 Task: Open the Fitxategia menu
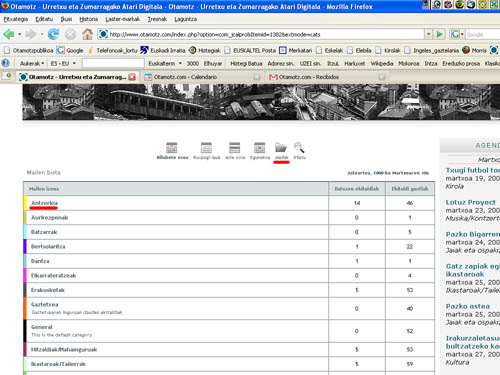coord(16,19)
